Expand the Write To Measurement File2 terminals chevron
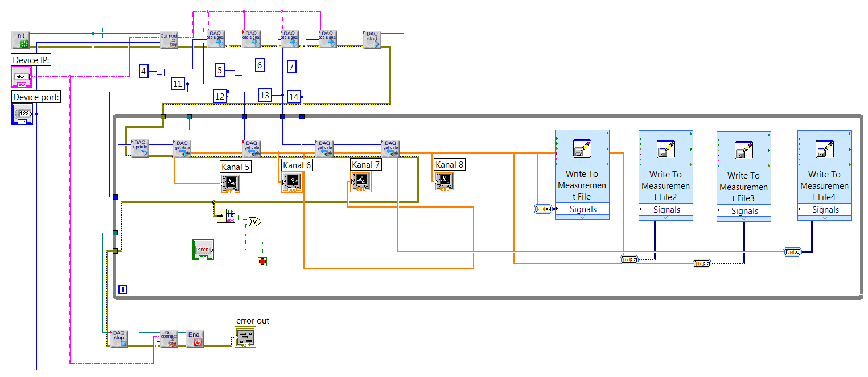 pos(665,217)
